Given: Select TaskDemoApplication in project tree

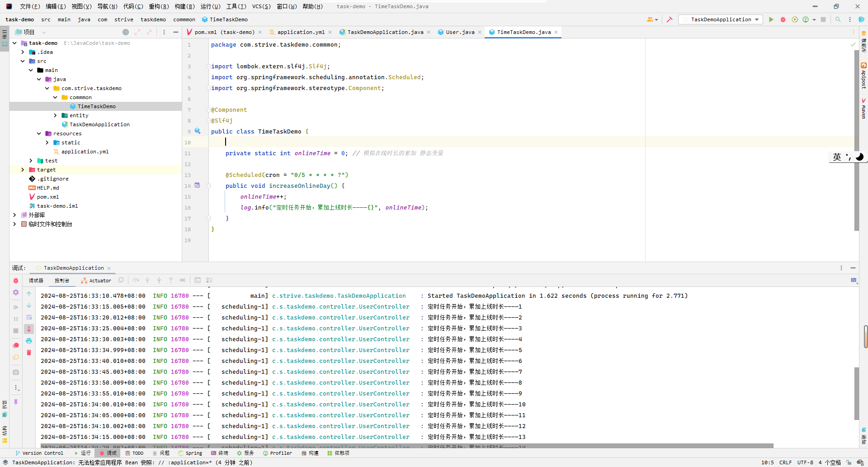Looking at the screenshot, I should click(99, 124).
